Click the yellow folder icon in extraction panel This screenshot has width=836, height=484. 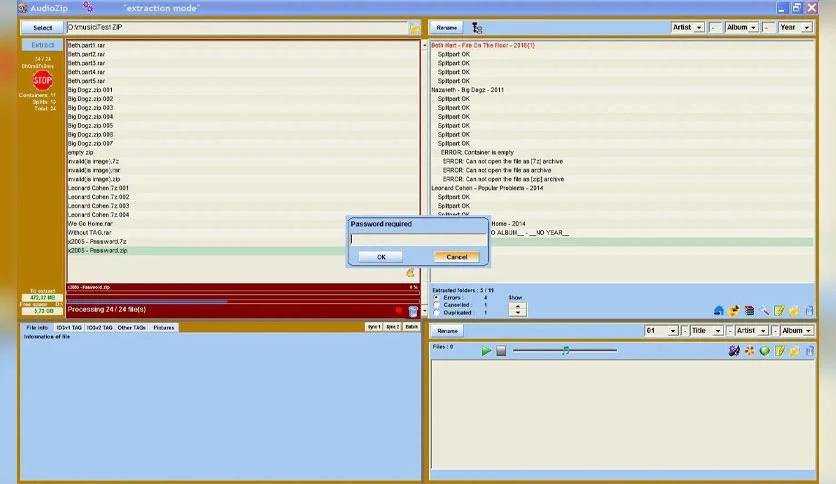tap(794, 310)
